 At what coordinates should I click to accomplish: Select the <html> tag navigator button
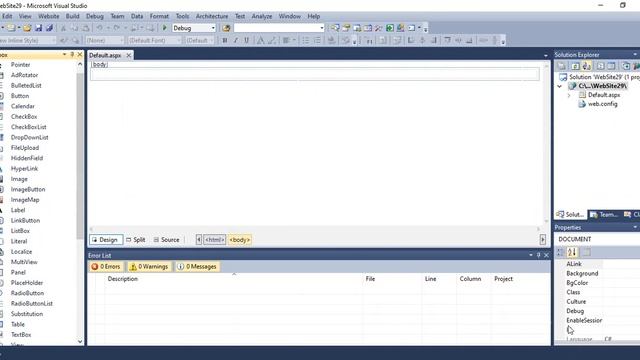(215, 240)
